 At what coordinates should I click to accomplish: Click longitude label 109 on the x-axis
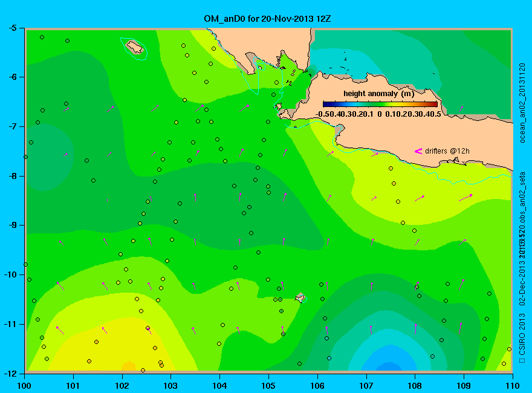(x=464, y=386)
